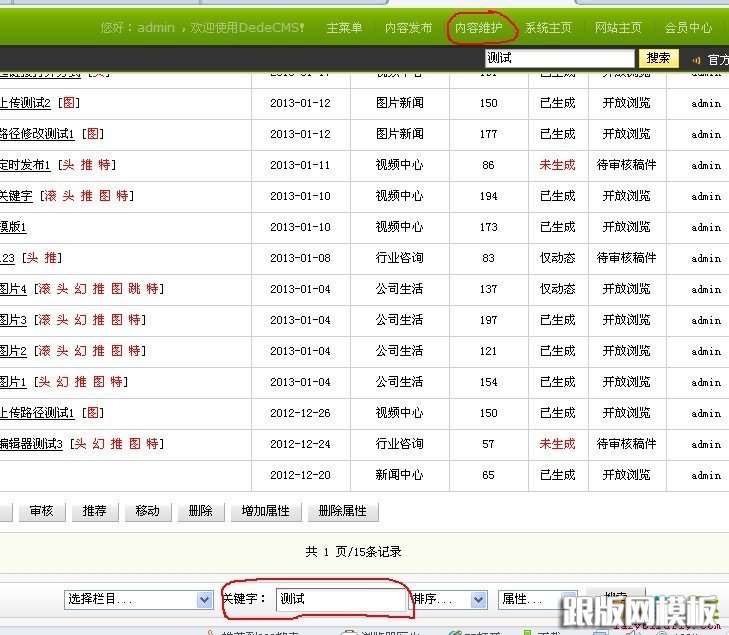Viewport: 729px width, 635px height.
Task: Go to 主菜单 in top navigation
Action: click(344, 28)
